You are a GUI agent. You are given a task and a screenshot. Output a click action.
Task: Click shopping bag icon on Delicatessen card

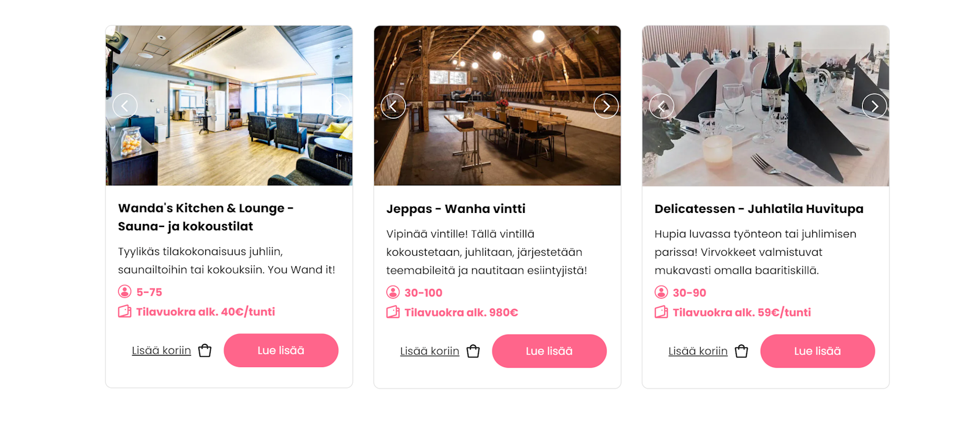pyautogui.click(x=741, y=351)
